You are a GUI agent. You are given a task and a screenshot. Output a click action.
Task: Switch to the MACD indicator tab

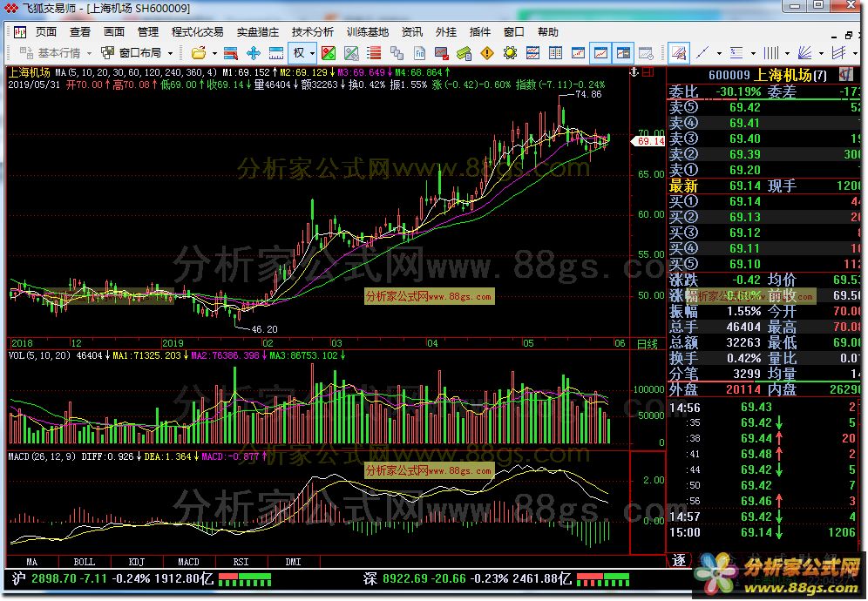click(x=188, y=562)
